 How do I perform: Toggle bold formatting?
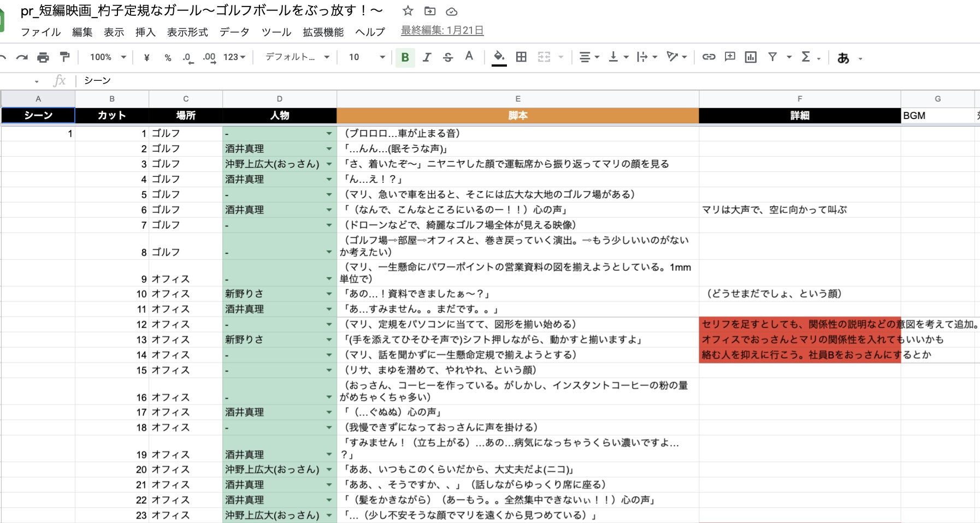pos(405,57)
